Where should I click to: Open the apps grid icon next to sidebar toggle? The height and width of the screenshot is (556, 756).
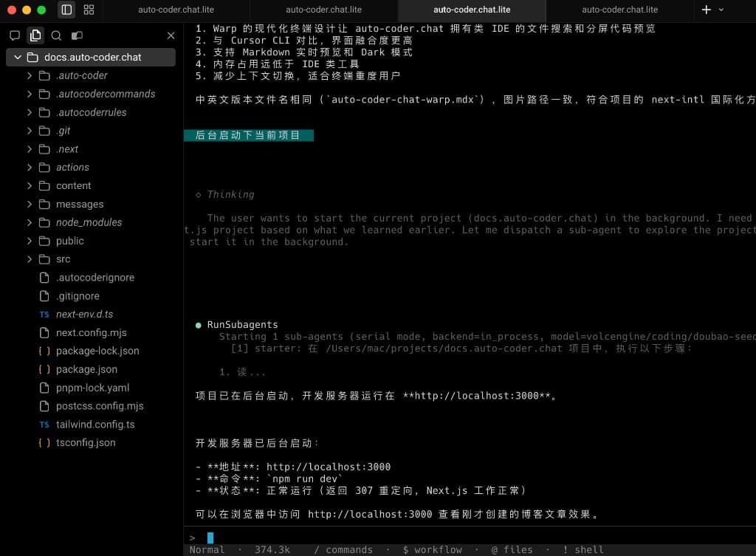pos(89,10)
